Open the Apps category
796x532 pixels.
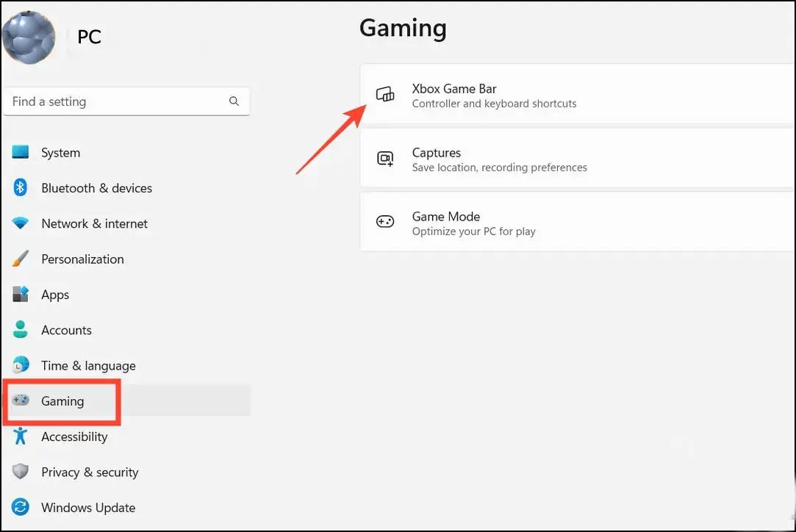pos(126,295)
